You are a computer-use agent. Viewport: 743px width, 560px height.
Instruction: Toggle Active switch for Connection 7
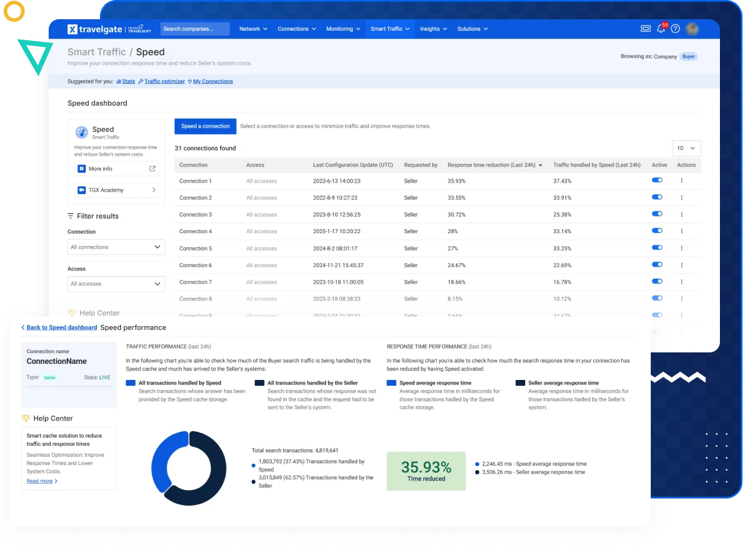(x=657, y=282)
